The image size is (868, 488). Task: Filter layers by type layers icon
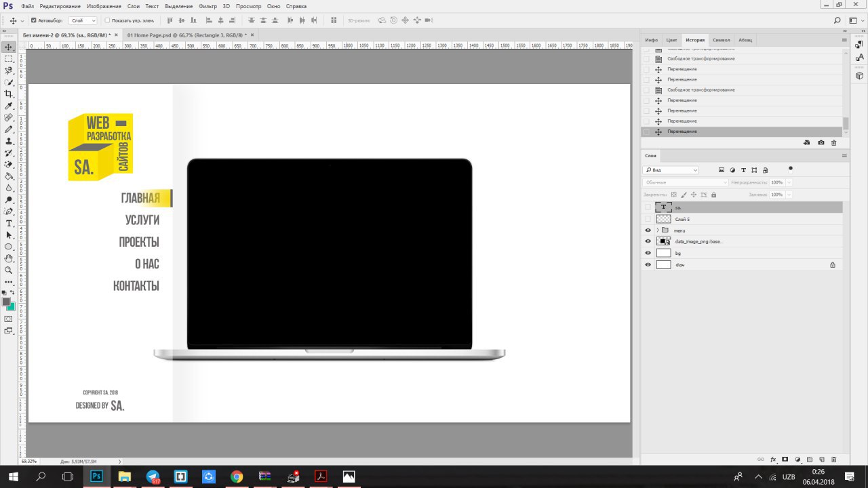(743, 170)
